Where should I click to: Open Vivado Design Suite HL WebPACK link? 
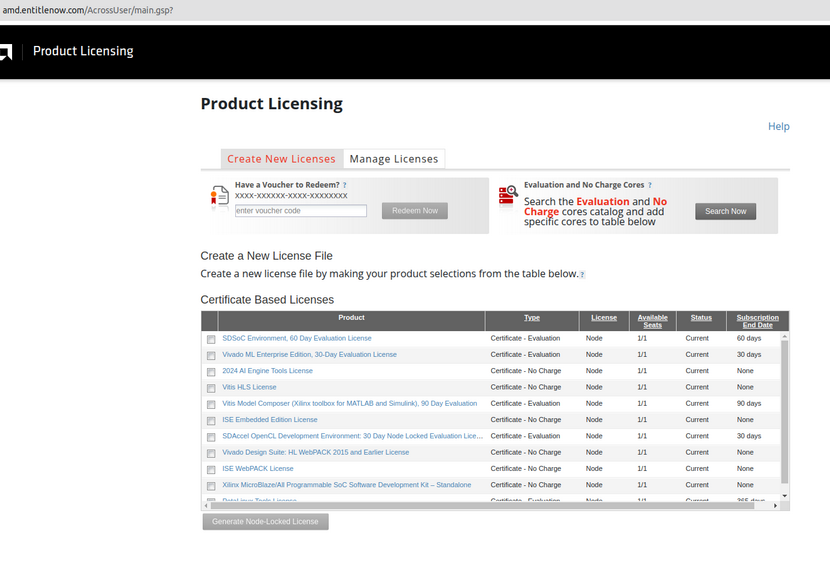pos(315,453)
